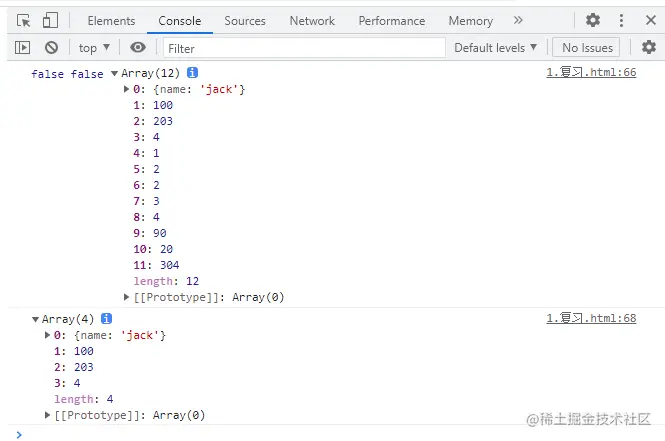Activate the inspect element picker icon
Screen dimensions: 665x441
point(23,20)
